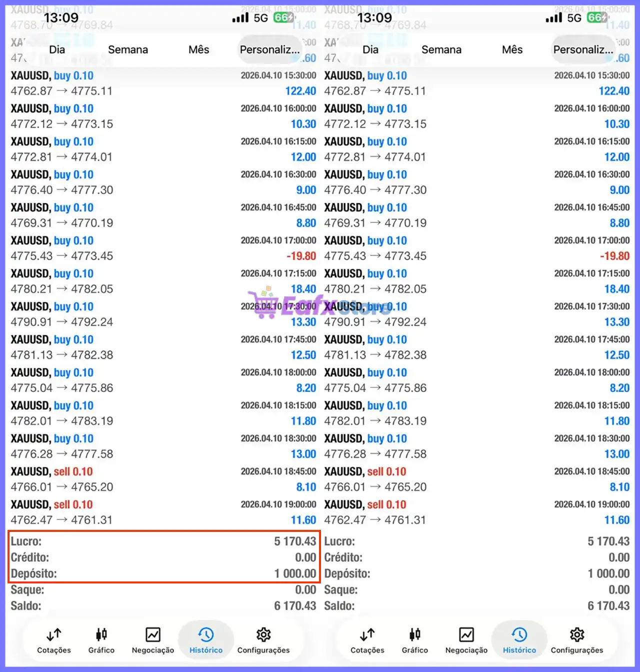Screen dimensions: 640x672
Task: Select Semana tab in right phone screen
Action: (x=441, y=50)
